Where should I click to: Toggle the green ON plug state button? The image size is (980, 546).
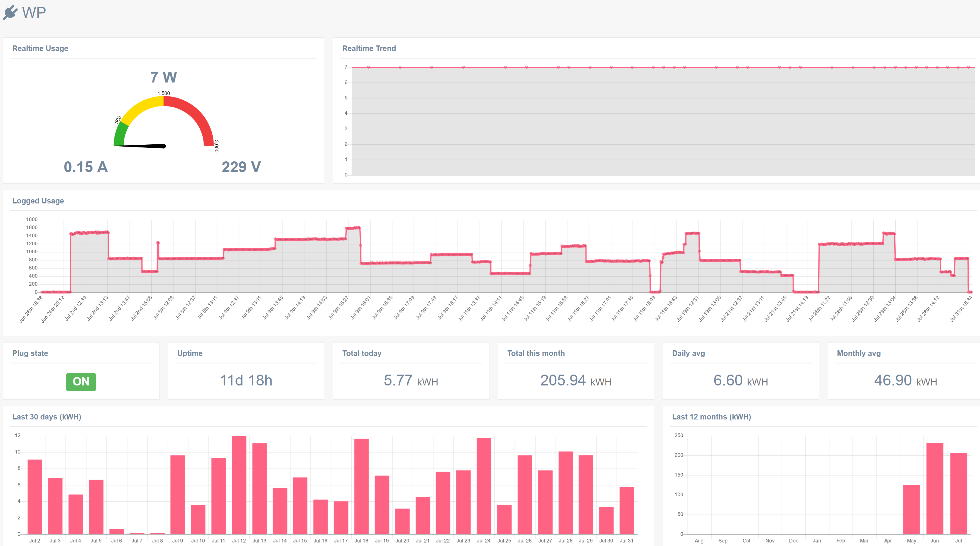coord(81,382)
